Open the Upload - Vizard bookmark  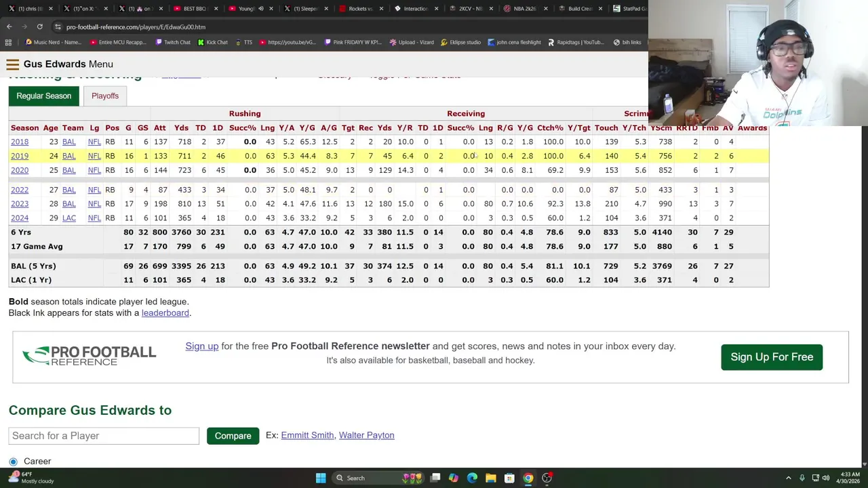coord(412,42)
